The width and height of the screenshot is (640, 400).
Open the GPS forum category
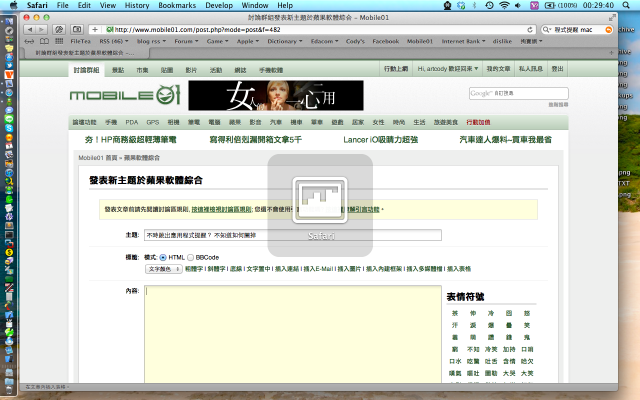click(x=153, y=122)
